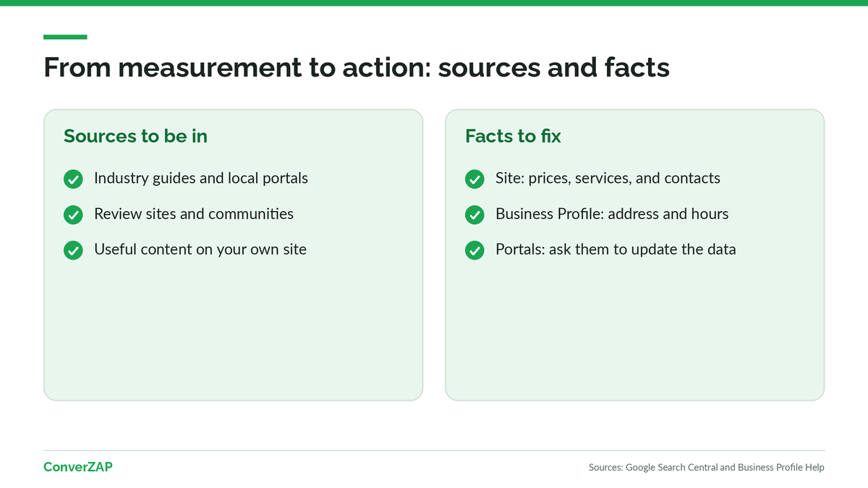Select text 'Review sites and communities'
Viewport: 868px width, 488px height.
[194, 214]
